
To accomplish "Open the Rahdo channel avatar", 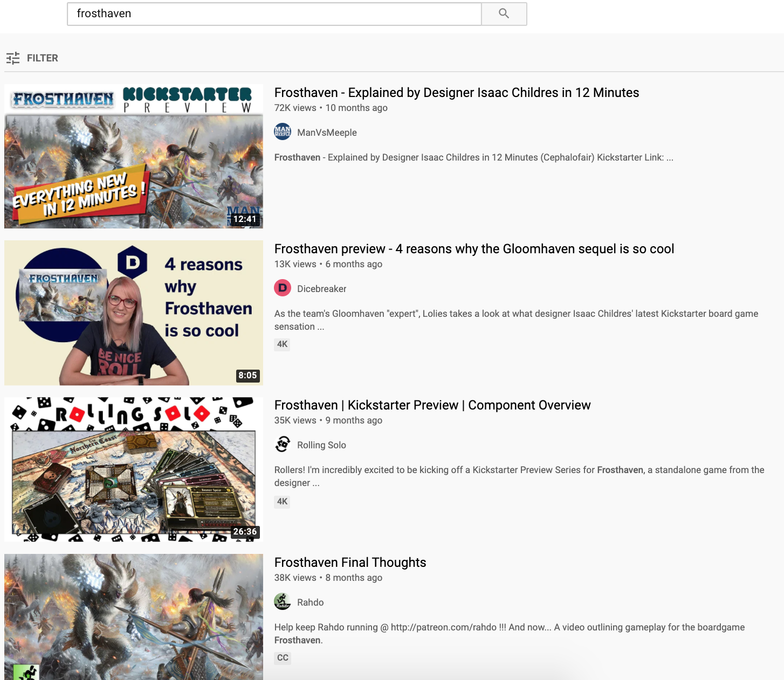I will pyautogui.click(x=283, y=602).
